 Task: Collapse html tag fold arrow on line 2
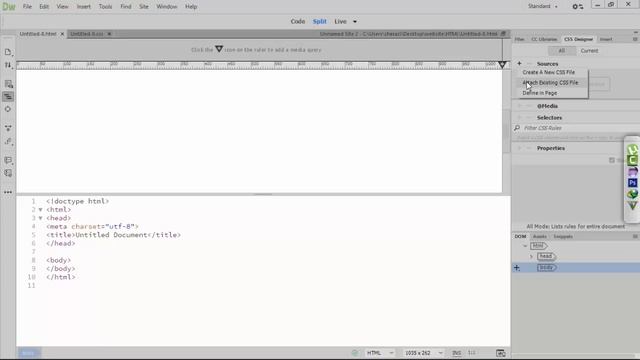click(40, 209)
